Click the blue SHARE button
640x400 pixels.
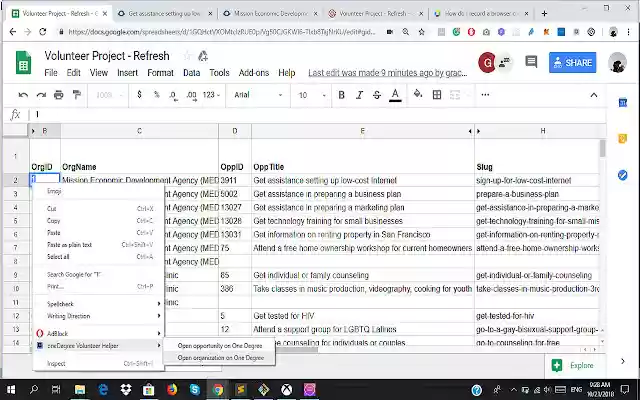(572, 63)
